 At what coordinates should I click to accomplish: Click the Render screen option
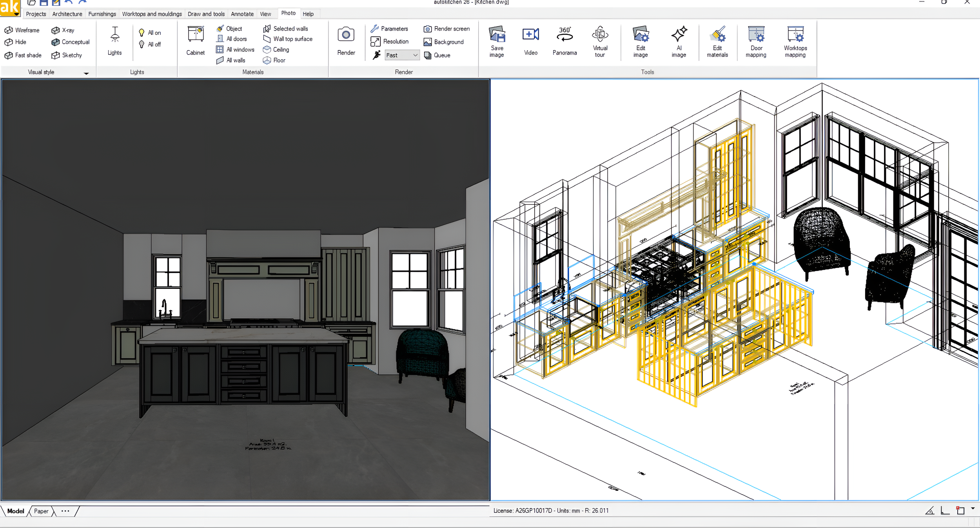[x=446, y=29]
